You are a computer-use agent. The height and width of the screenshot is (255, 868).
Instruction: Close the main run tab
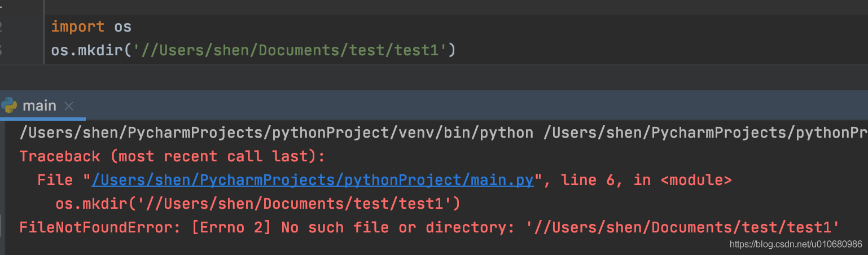pyautogui.click(x=69, y=106)
